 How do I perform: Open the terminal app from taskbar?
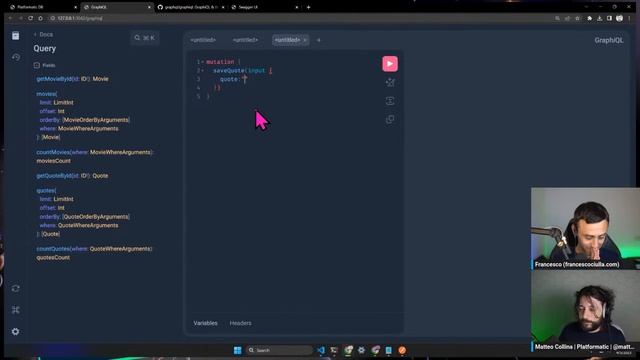pyautogui.click(x=334, y=350)
